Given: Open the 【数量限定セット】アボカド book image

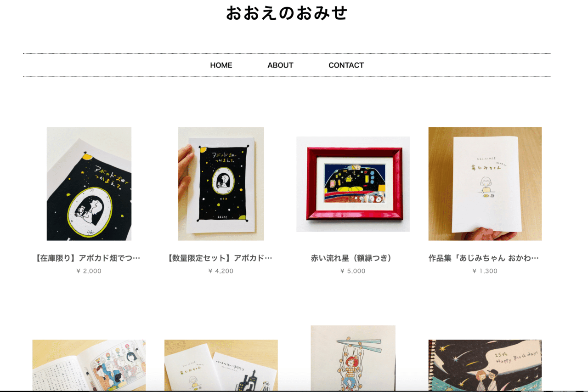Looking at the screenshot, I should click(x=221, y=184).
